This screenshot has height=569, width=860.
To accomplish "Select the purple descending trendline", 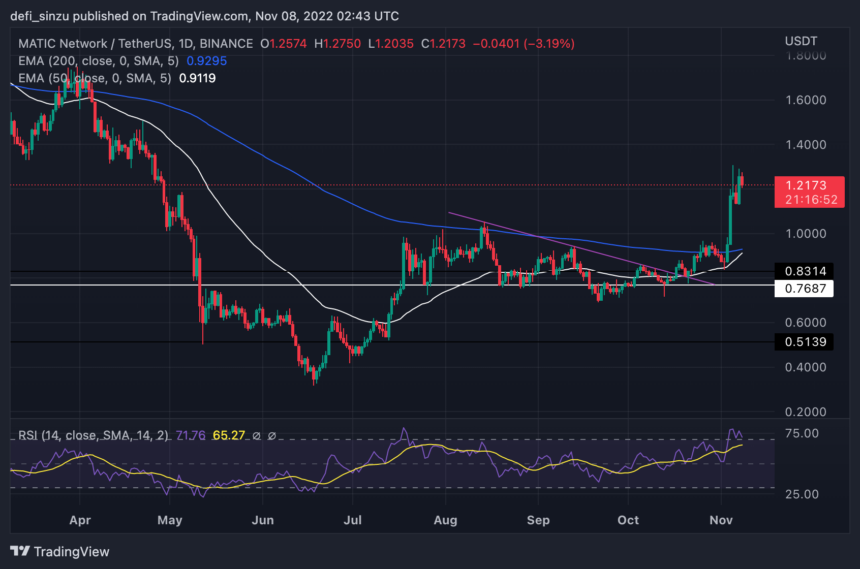I will [x=580, y=248].
